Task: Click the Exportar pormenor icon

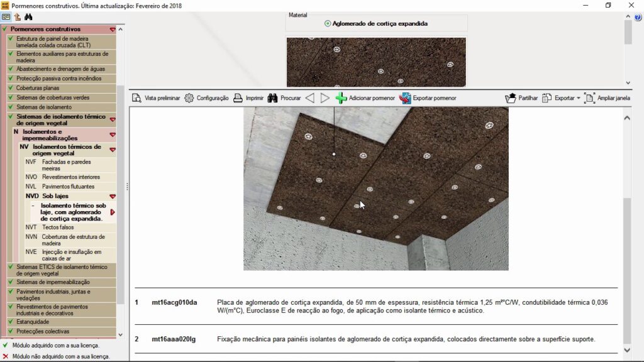Action: tap(406, 98)
